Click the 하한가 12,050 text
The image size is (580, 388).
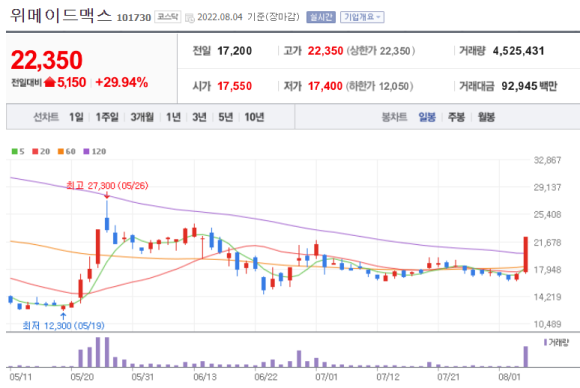[x=380, y=86]
